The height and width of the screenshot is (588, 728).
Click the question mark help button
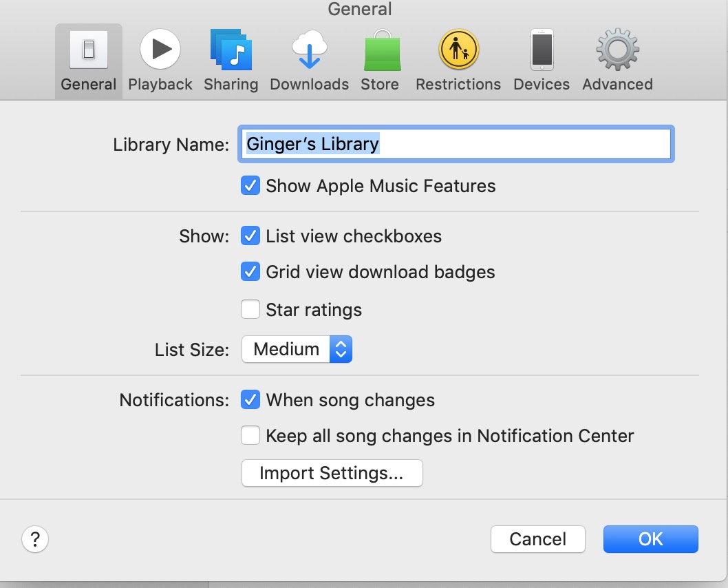click(x=35, y=539)
